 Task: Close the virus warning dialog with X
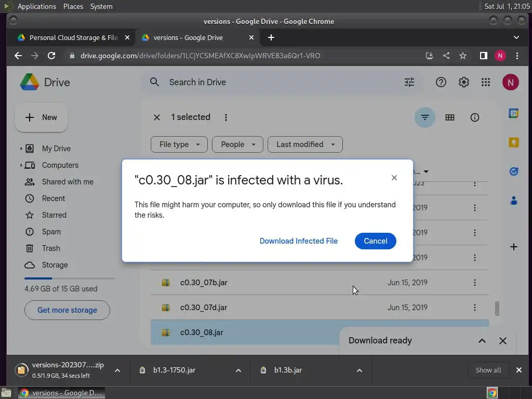pyautogui.click(x=394, y=178)
